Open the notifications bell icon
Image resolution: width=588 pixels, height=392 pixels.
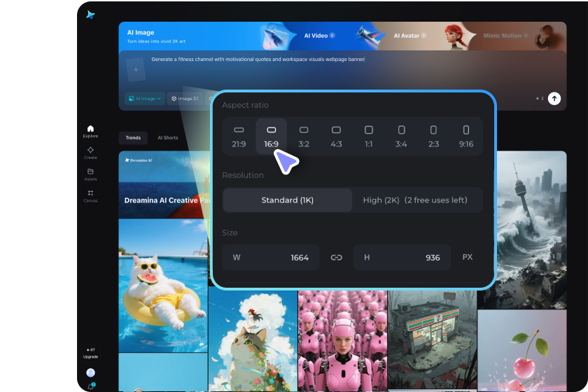[90, 386]
